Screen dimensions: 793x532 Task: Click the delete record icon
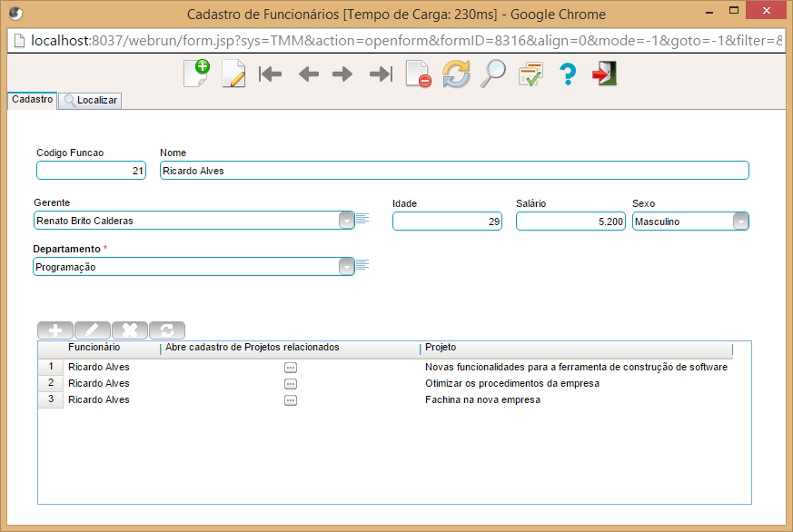tap(418, 74)
